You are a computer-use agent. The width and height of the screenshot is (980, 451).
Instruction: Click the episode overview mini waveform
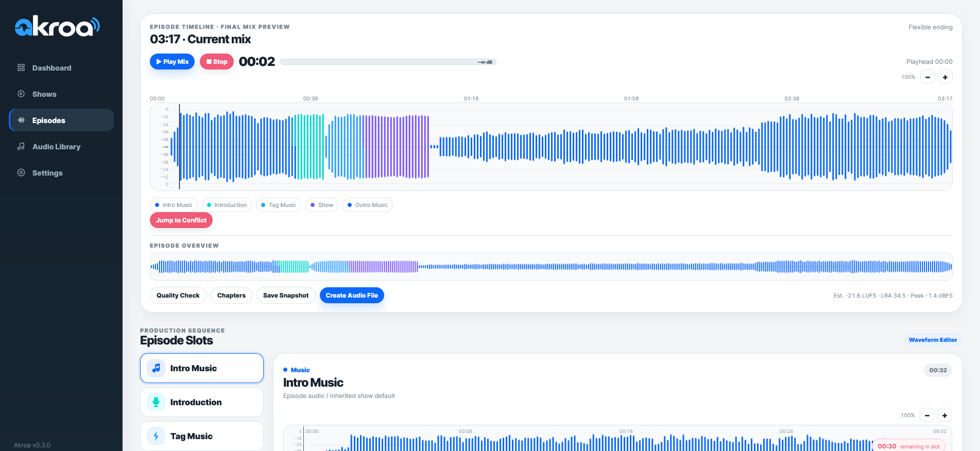(x=551, y=267)
